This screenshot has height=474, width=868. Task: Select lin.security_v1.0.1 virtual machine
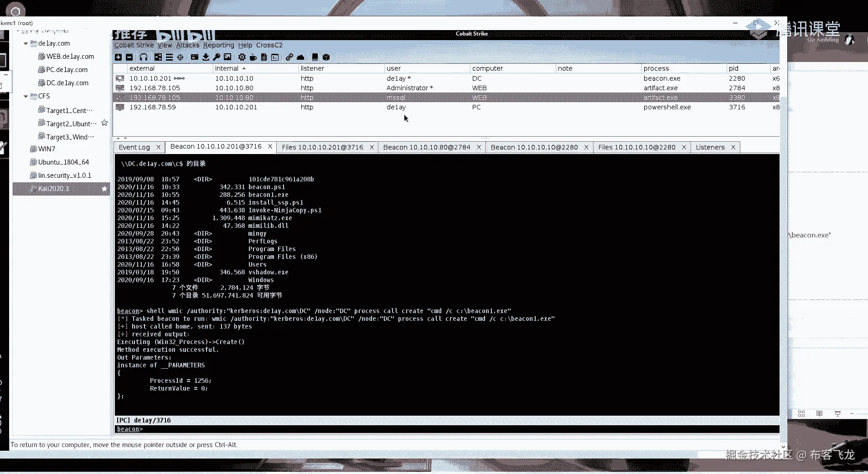[61, 175]
